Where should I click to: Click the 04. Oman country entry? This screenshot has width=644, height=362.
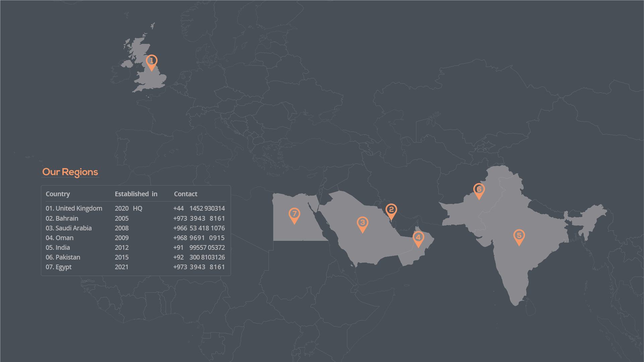tap(60, 238)
